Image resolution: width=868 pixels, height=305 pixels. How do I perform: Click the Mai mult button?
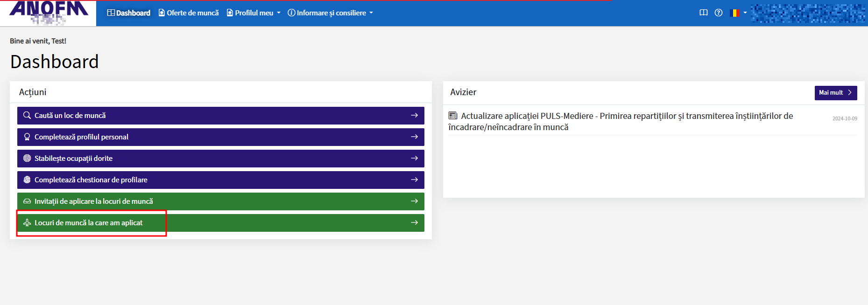(x=835, y=93)
